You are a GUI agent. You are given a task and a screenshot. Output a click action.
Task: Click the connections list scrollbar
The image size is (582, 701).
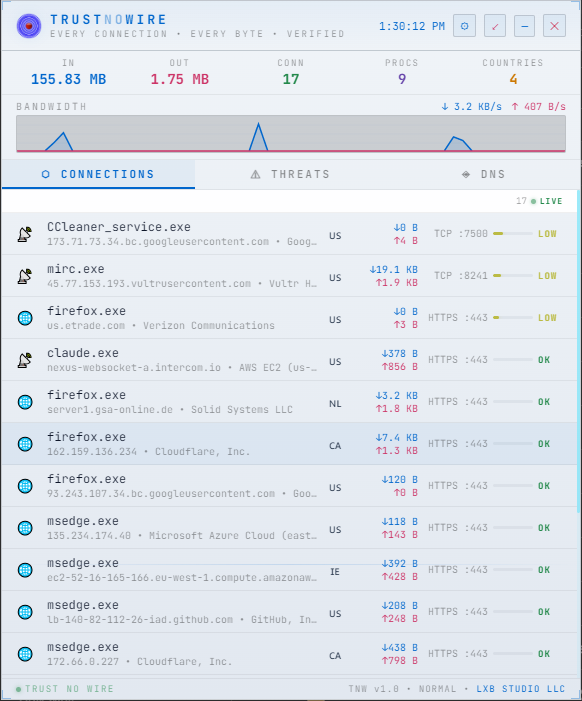point(578,351)
